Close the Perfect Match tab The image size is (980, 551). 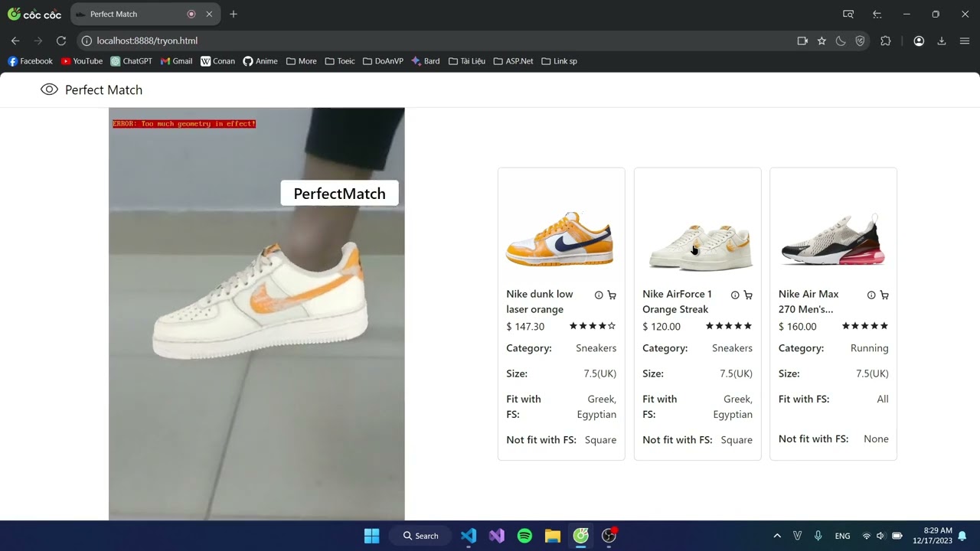(209, 14)
